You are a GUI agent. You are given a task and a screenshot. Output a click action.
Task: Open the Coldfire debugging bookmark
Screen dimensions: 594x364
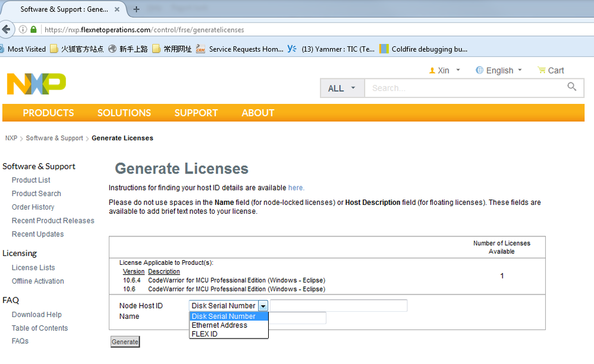[423, 49]
